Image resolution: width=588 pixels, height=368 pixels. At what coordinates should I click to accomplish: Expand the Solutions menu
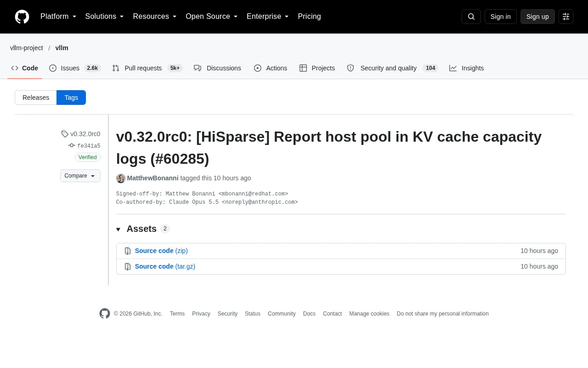click(105, 17)
